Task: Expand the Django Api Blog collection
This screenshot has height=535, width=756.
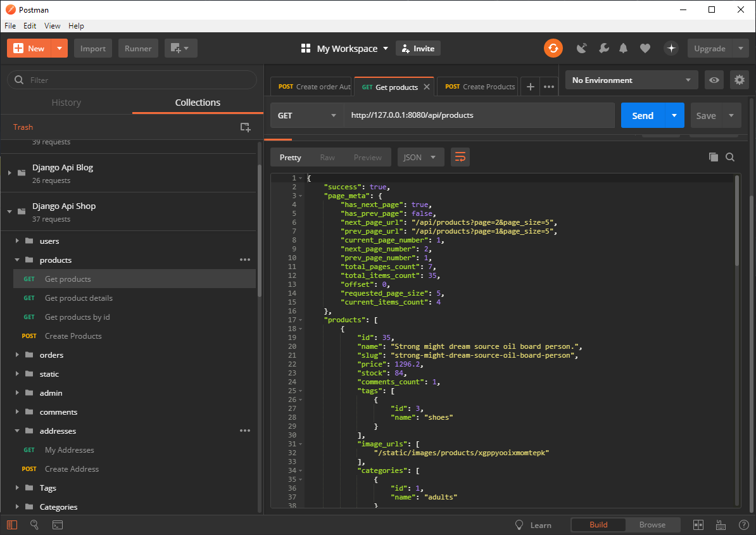Action: (9, 173)
